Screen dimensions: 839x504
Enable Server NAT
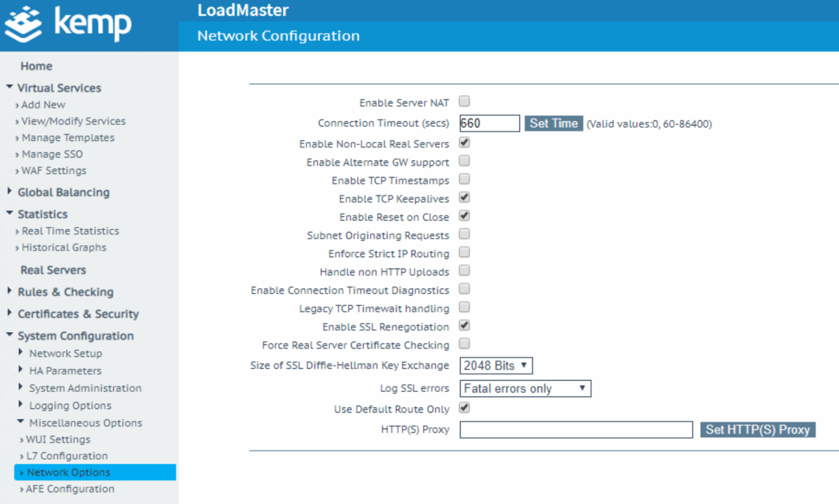click(464, 101)
